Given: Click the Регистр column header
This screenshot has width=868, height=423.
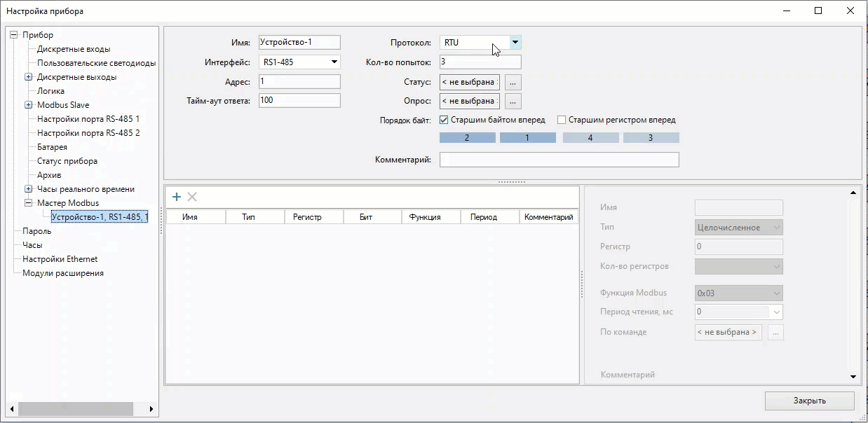Looking at the screenshot, I should pyautogui.click(x=313, y=217).
